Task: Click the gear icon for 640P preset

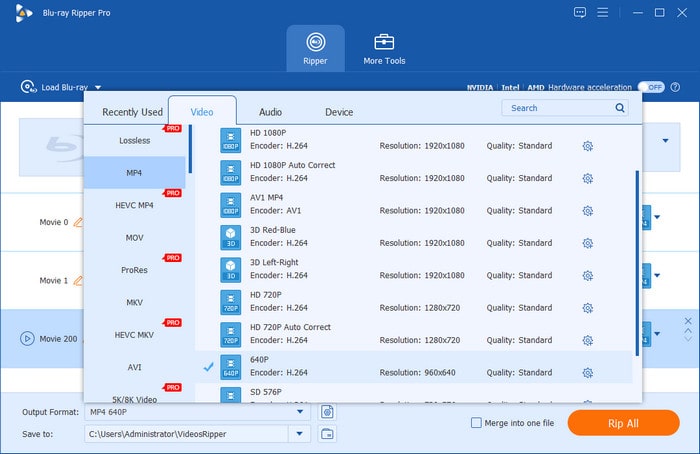Action: click(588, 373)
